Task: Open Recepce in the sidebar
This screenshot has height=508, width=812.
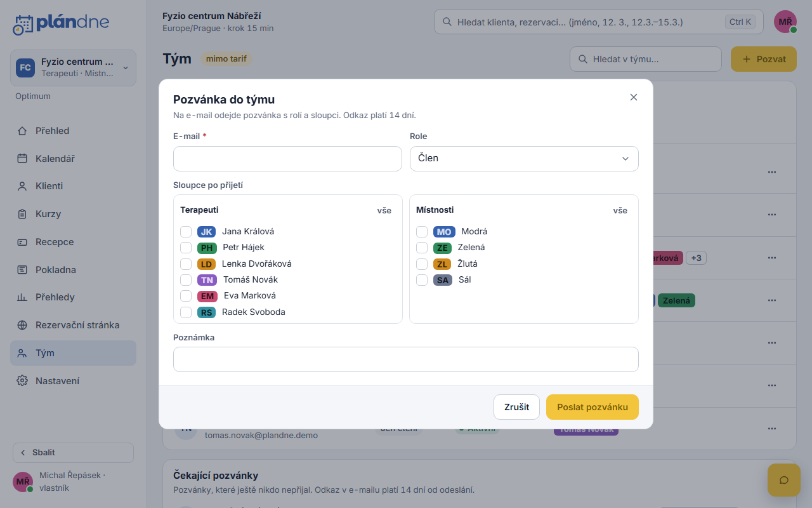Action: (73, 242)
